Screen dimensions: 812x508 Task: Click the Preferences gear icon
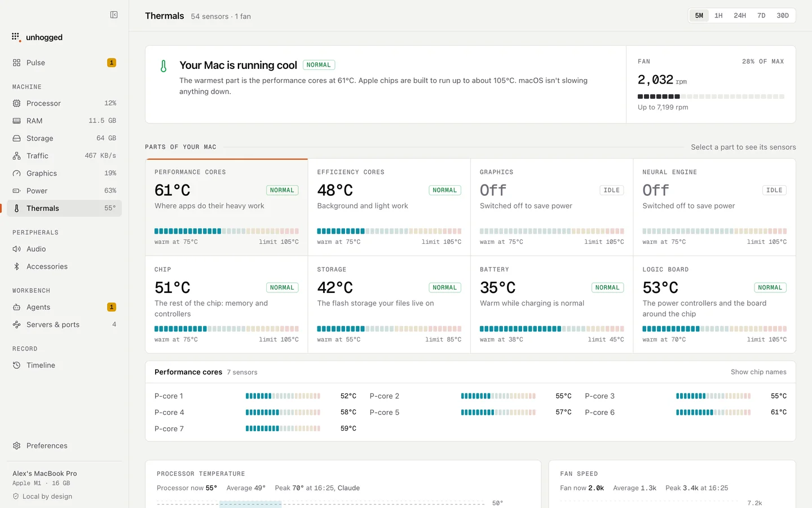click(x=16, y=445)
